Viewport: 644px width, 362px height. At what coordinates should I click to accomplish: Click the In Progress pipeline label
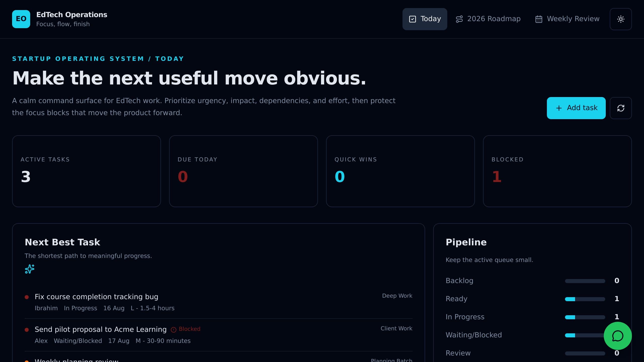click(465, 317)
